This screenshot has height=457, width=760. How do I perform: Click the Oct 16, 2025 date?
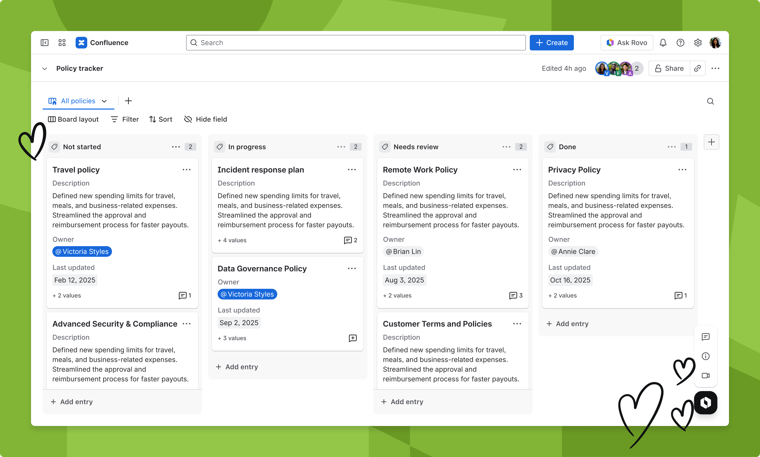(570, 280)
